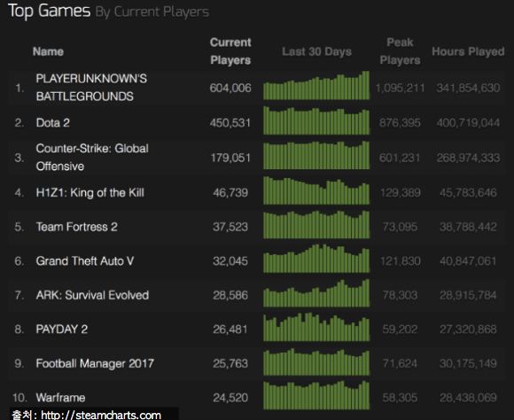Click the Counter-Strike 30-day bar chart
This screenshot has height=420, width=514.
[x=316, y=155]
